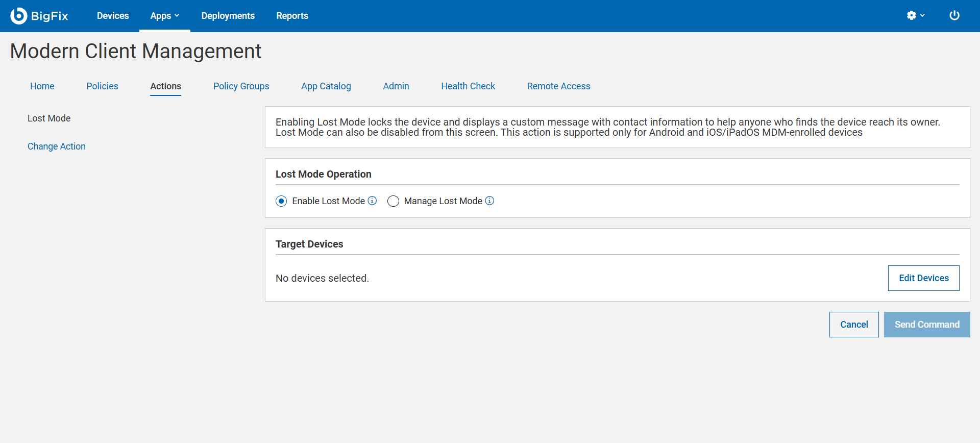The image size is (980, 443).
Task: Switch to the Remote Access tab
Action: [x=559, y=86]
